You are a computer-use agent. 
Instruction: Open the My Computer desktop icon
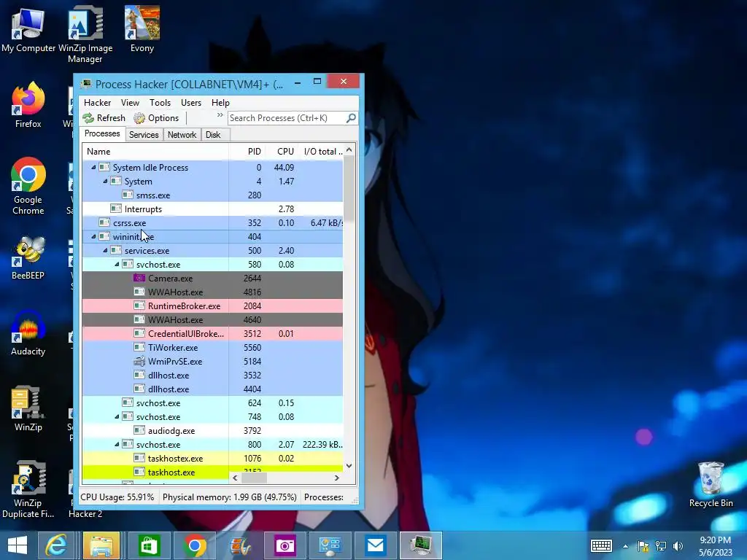coord(28,29)
